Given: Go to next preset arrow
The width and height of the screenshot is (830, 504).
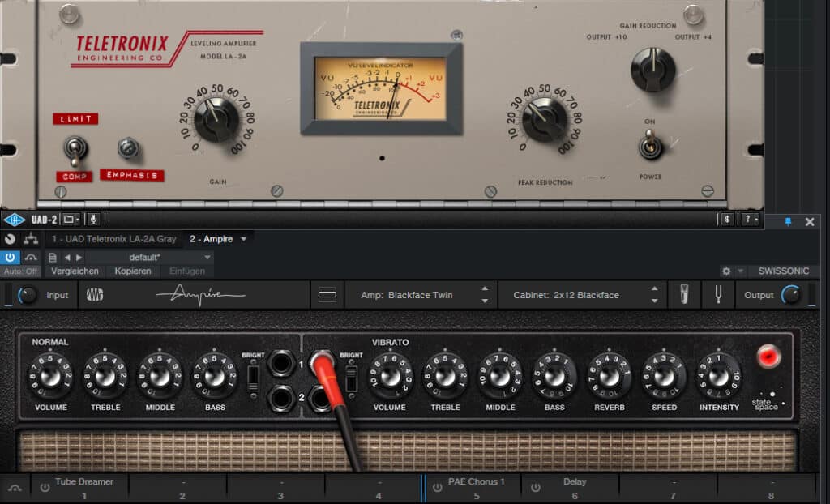Looking at the screenshot, I should click(x=79, y=258).
